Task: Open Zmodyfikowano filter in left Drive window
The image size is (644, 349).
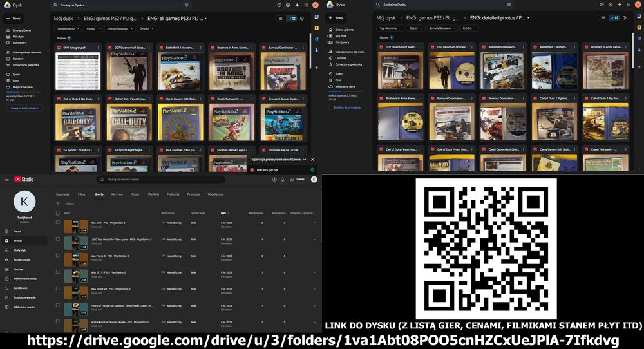Action: click(120, 29)
